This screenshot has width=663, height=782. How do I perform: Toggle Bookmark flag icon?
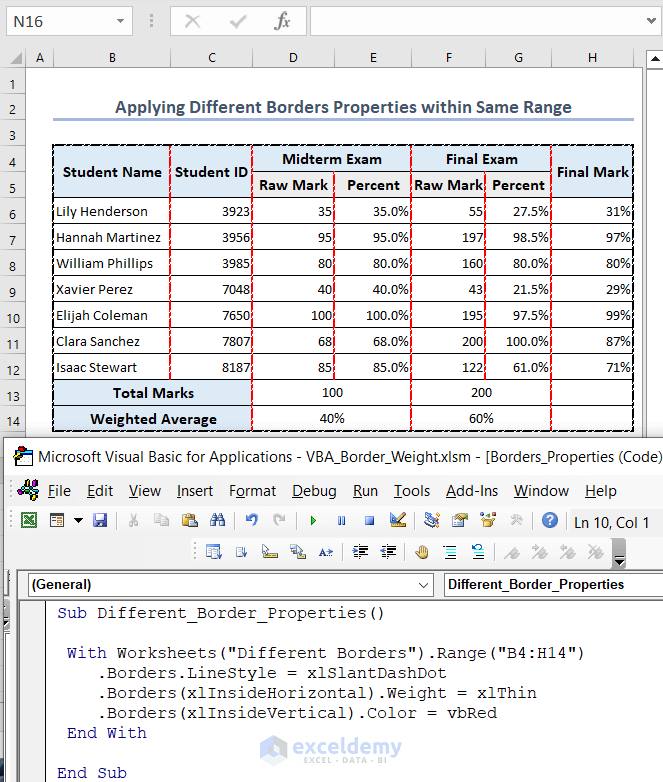coord(512,552)
